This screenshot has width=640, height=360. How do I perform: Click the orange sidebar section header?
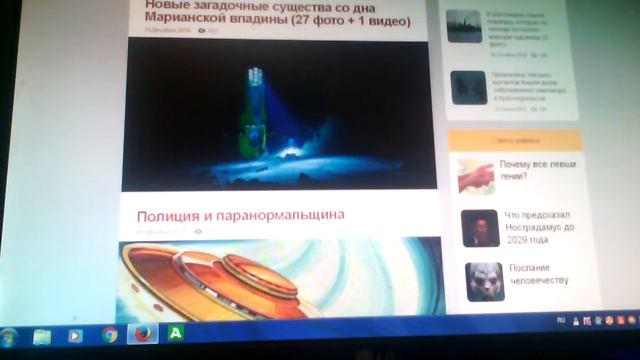click(515, 140)
